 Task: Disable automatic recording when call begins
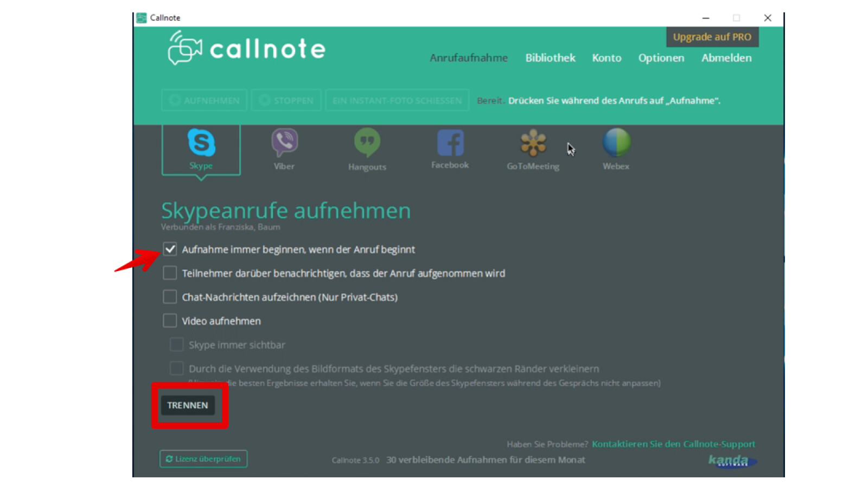[169, 249]
